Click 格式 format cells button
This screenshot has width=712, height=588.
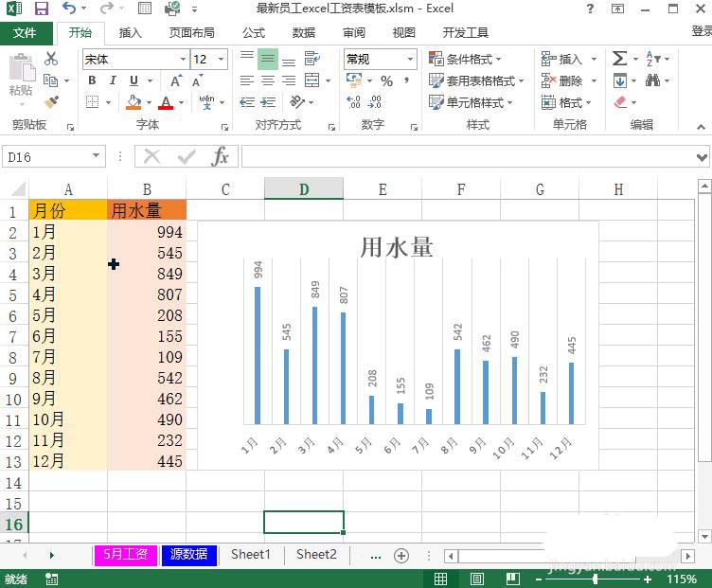tap(567, 102)
